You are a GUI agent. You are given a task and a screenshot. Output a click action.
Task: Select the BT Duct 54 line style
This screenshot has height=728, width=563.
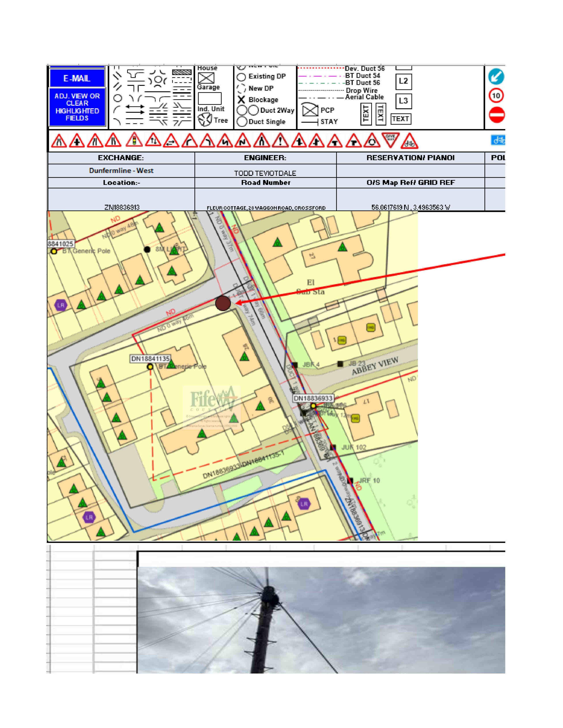point(321,76)
